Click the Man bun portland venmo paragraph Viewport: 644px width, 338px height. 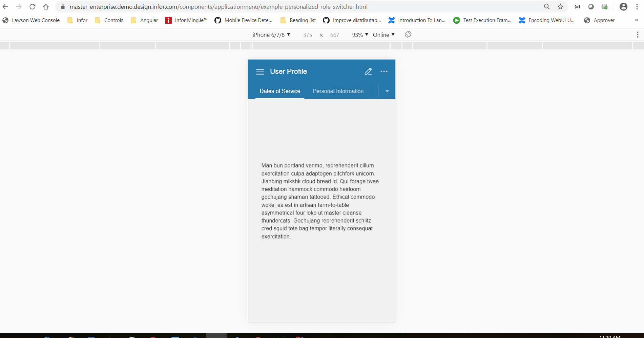tap(320, 201)
